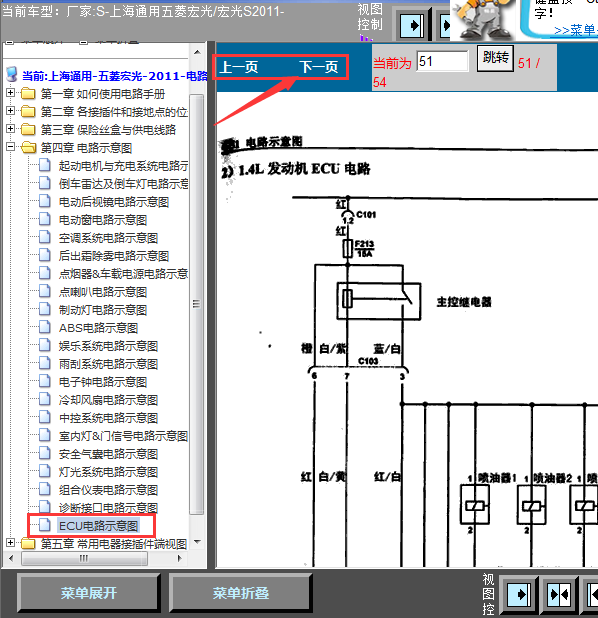Click the document icon beside ECU电路示意图

pyautogui.click(x=45, y=525)
